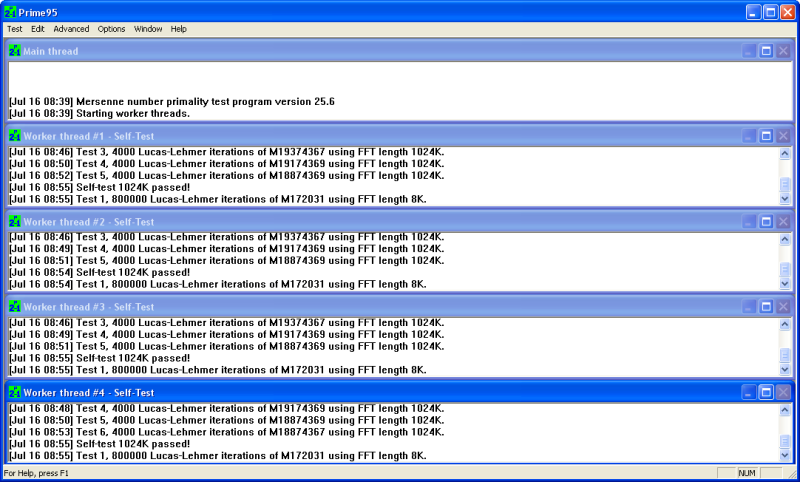
Task: Minimize the Worker thread #1 window
Action: [x=749, y=136]
